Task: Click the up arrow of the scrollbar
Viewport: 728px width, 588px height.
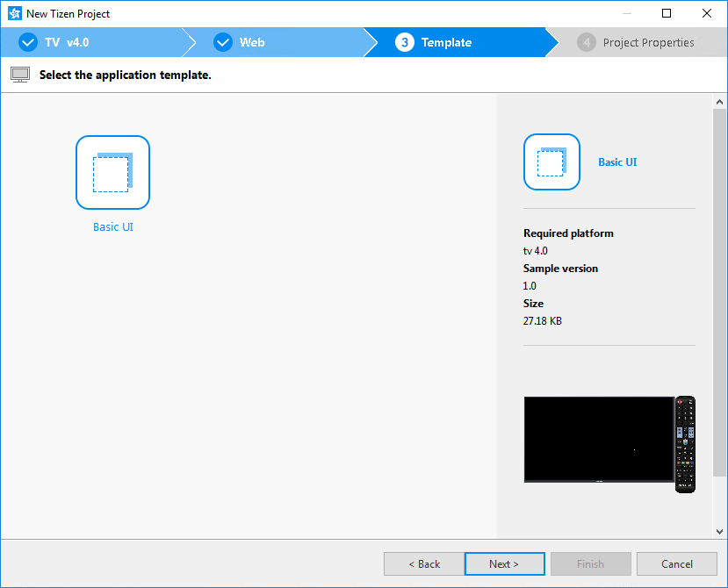Action: [x=719, y=100]
